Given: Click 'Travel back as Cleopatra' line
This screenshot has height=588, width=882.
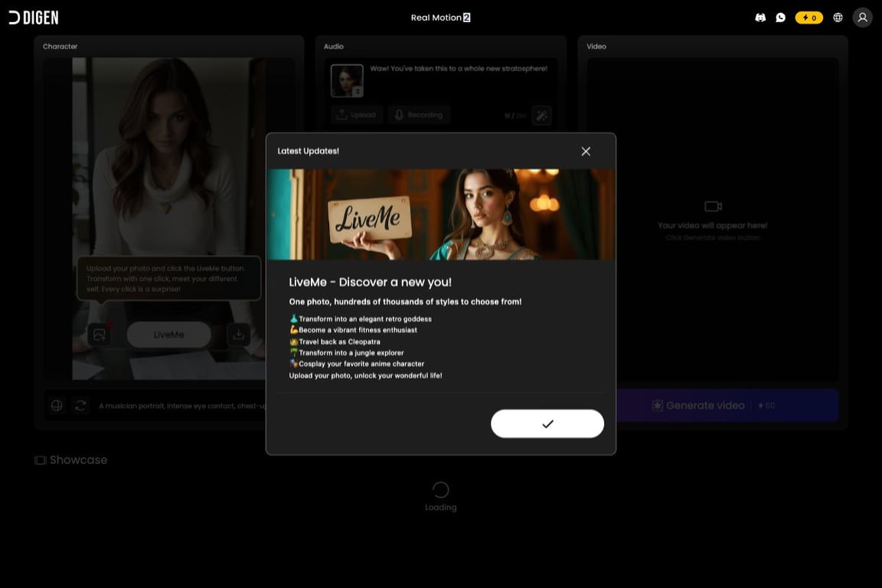Looking at the screenshot, I should 335,341.
